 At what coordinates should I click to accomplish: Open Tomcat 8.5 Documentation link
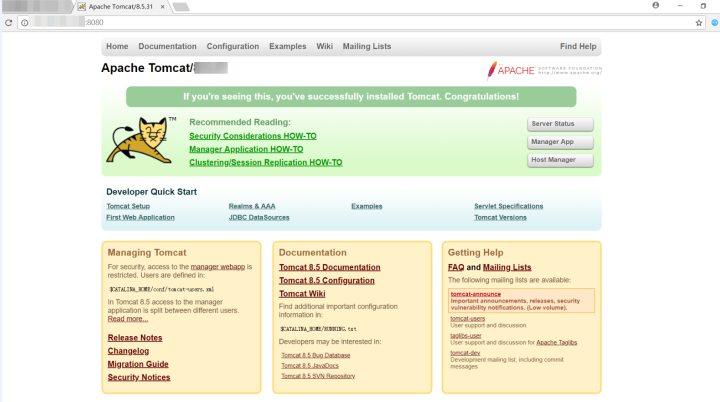(x=330, y=267)
